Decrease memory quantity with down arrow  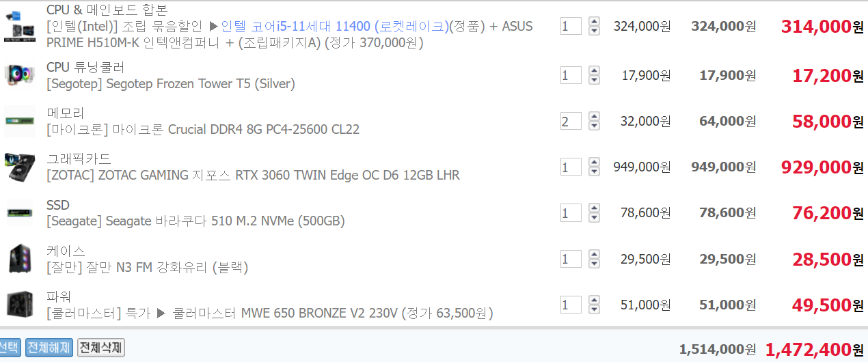point(594,126)
